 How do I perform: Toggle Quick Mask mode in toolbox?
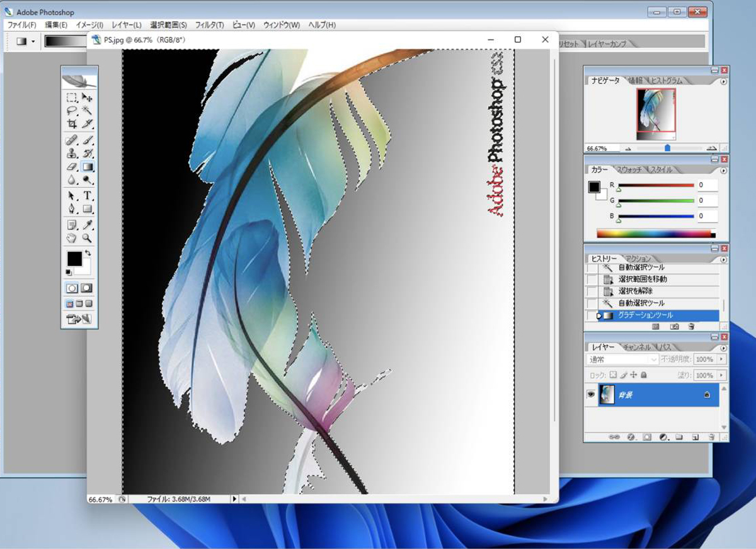click(x=87, y=288)
